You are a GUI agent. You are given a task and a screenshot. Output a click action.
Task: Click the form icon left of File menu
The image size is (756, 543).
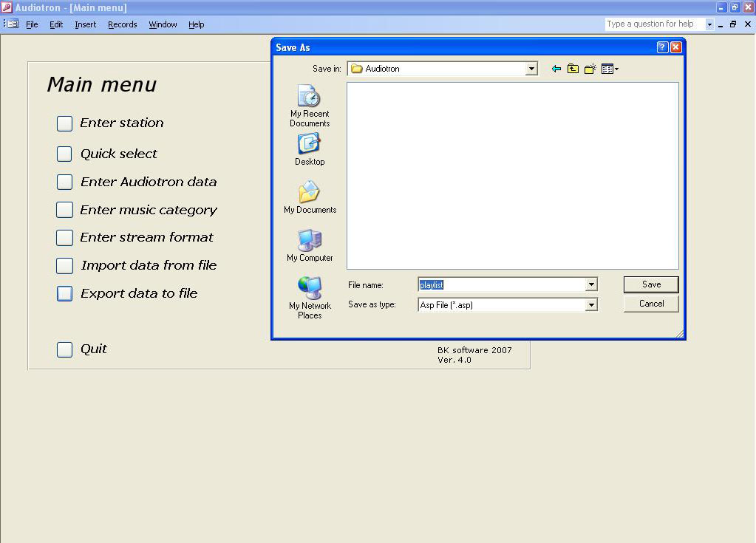tap(13, 24)
